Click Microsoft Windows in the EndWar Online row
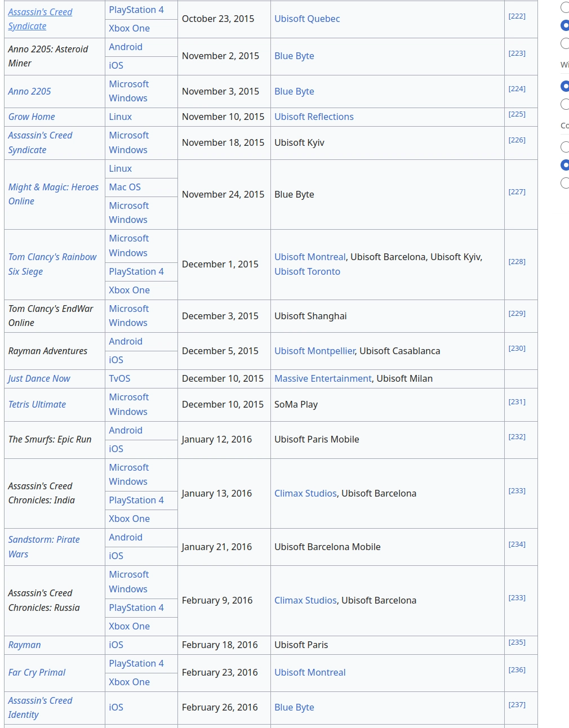569x728 pixels. 128,316
